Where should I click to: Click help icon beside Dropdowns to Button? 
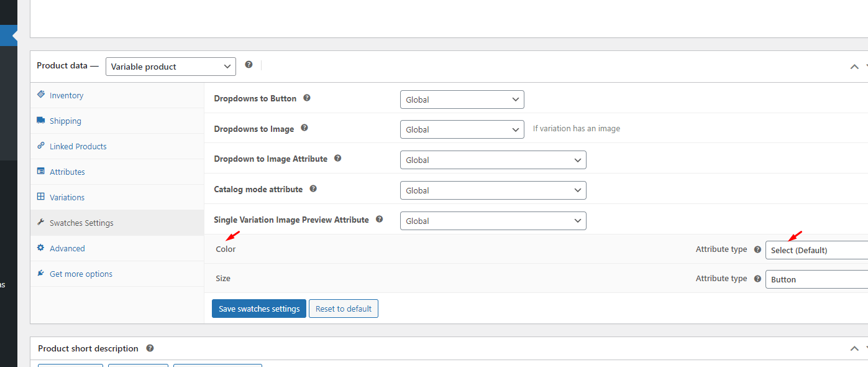point(306,98)
